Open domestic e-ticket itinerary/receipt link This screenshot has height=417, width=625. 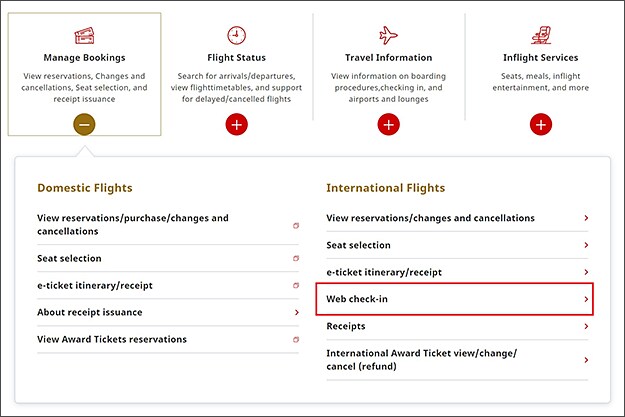(95, 286)
